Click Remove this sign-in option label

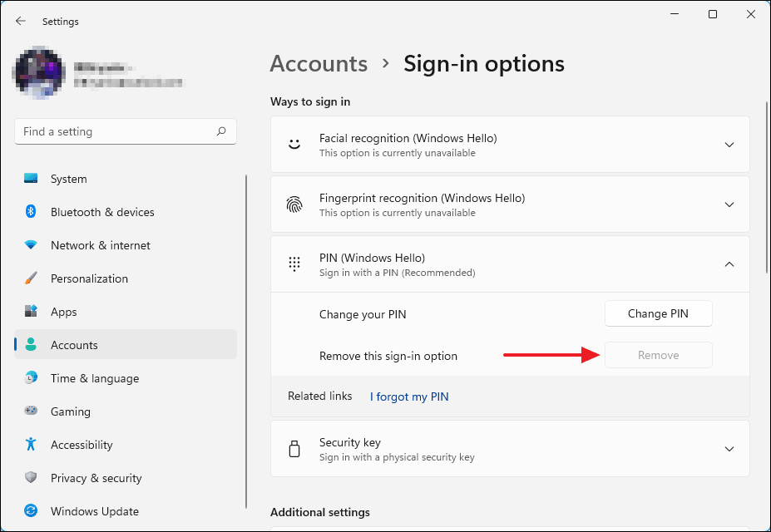click(x=388, y=356)
